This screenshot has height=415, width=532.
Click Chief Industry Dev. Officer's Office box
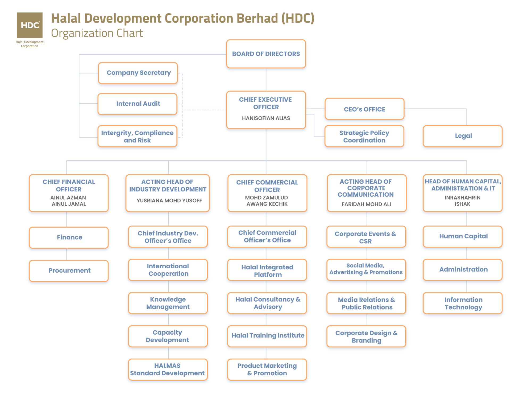coord(168,237)
